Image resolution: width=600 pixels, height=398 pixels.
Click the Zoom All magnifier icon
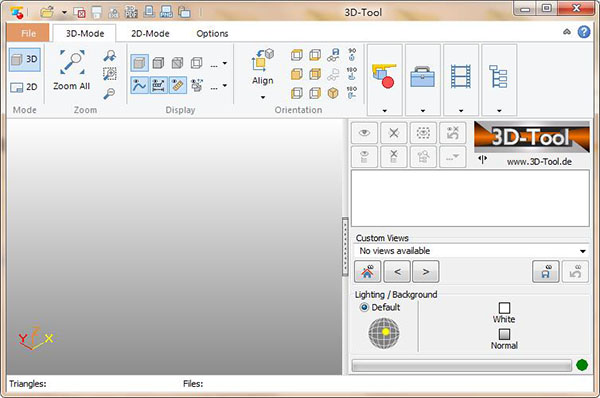pyautogui.click(x=72, y=62)
